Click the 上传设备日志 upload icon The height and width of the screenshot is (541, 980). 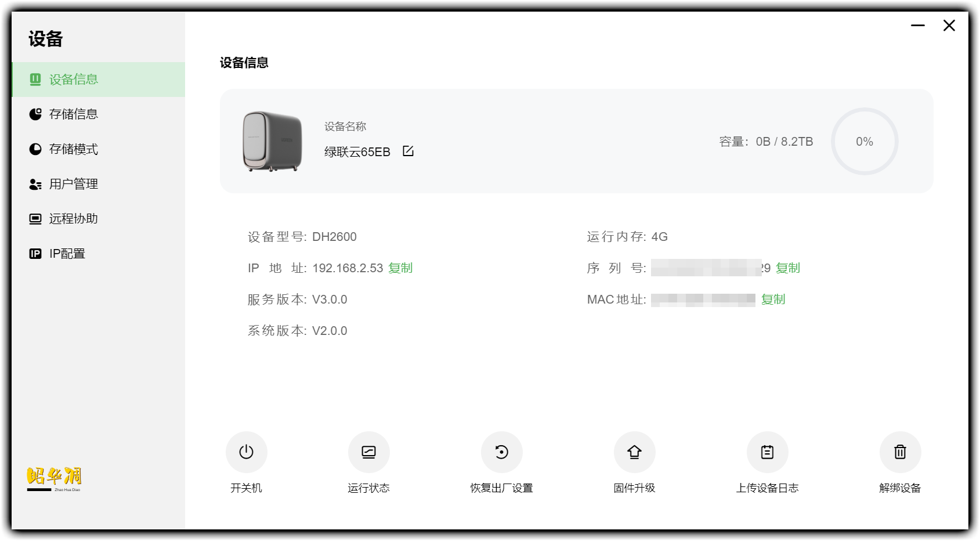(x=767, y=452)
